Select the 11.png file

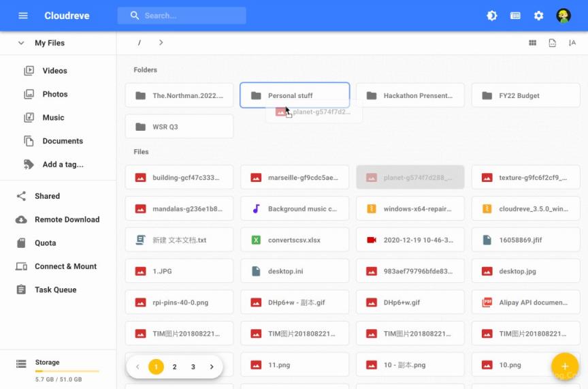coord(295,364)
